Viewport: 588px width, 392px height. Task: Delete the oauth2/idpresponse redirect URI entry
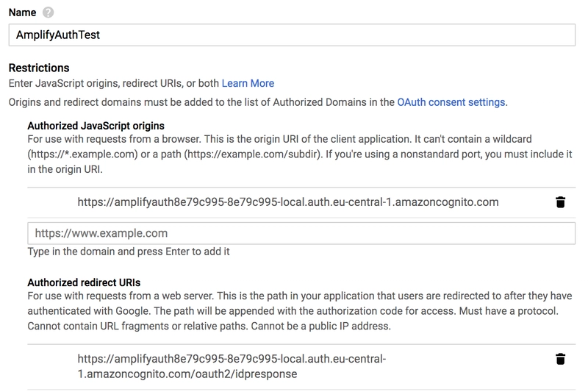click(560, 359)
